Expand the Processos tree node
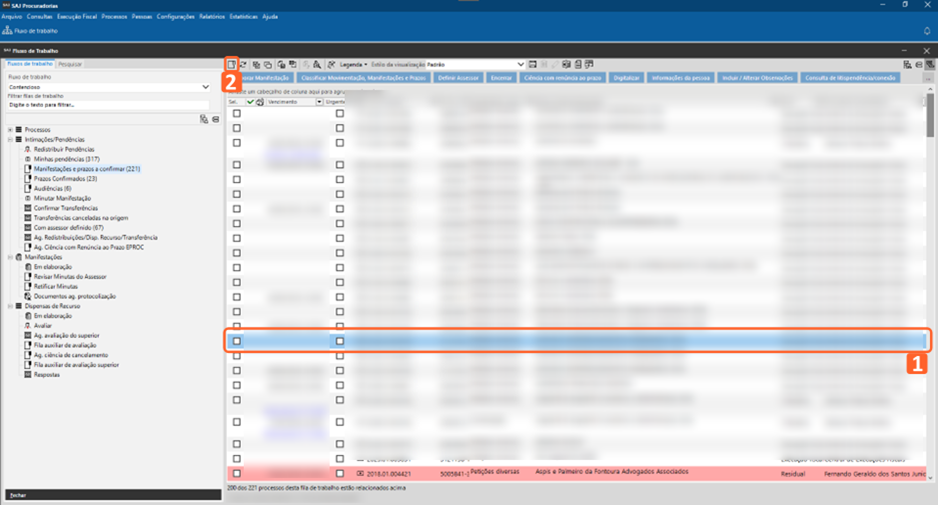938x505 pixels. point(11,130)
